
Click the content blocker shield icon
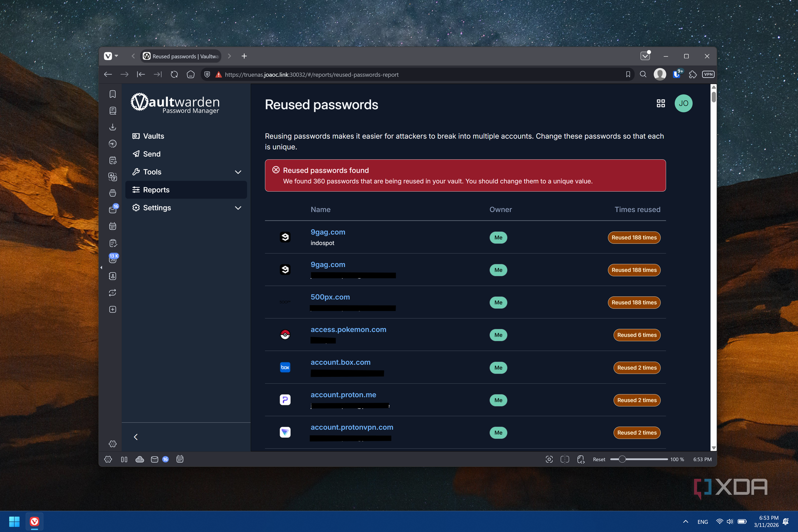(207, 74)
